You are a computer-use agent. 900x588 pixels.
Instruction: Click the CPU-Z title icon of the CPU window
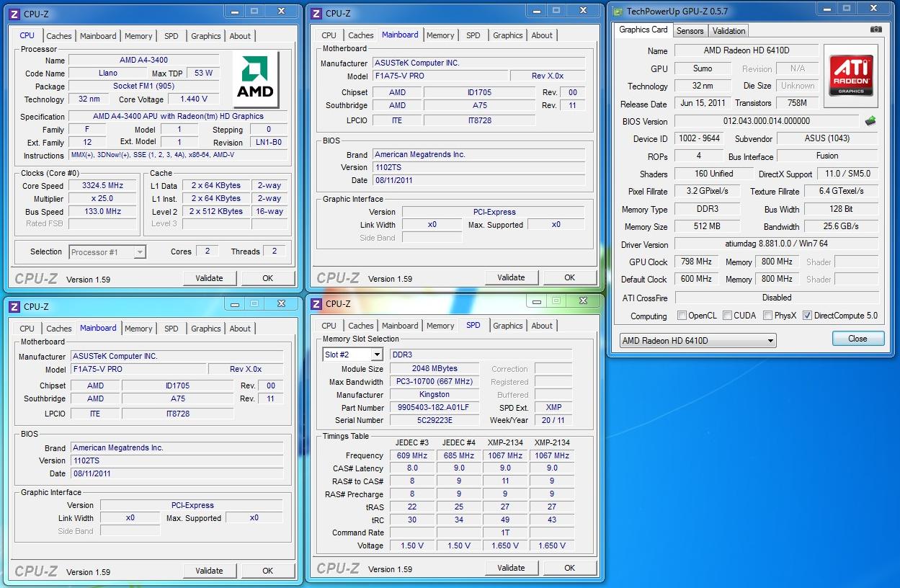(14, 14)
